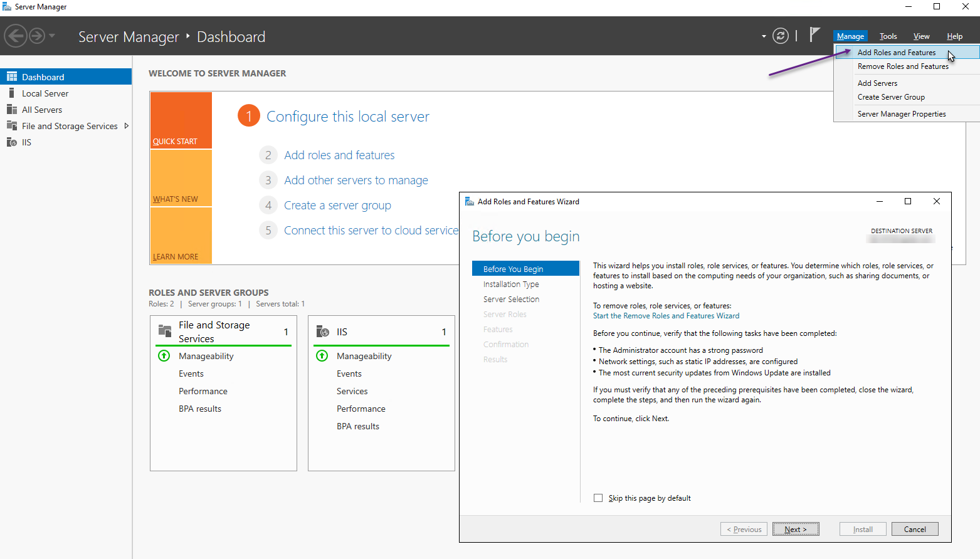Screen dimensions: 980x559
Task: Click the forward navigation arrow icon
Action: [37, 36]
